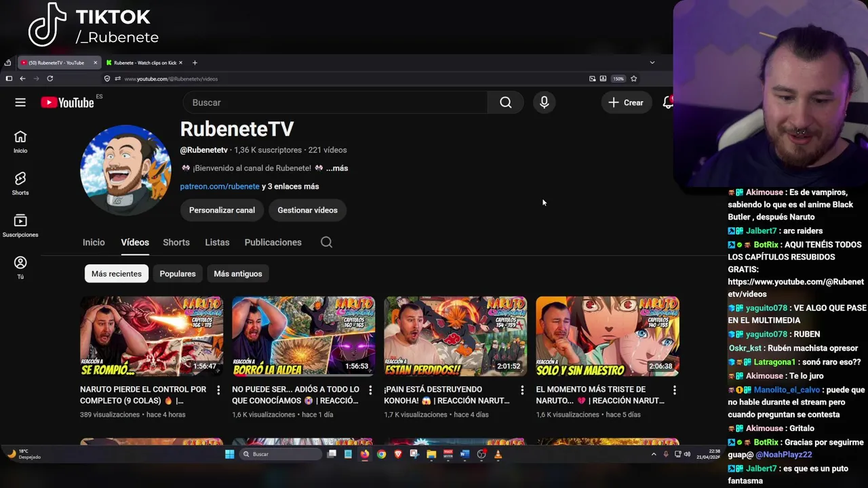Select the RubeneteTV YouTube browser tab

pyautogui.click(x=59, y=63)
